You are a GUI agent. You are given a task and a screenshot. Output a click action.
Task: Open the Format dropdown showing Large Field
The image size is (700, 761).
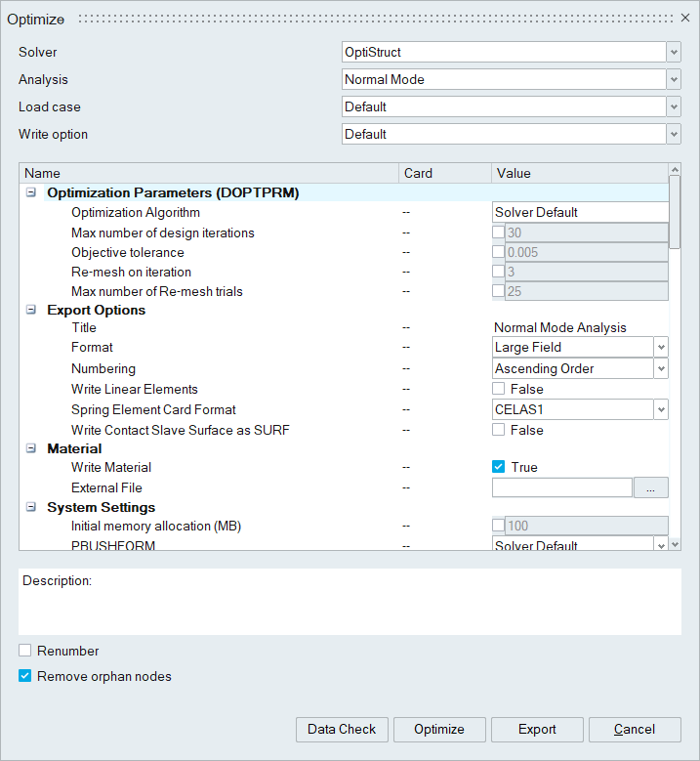pyautogui.click(x=661, y=347)
